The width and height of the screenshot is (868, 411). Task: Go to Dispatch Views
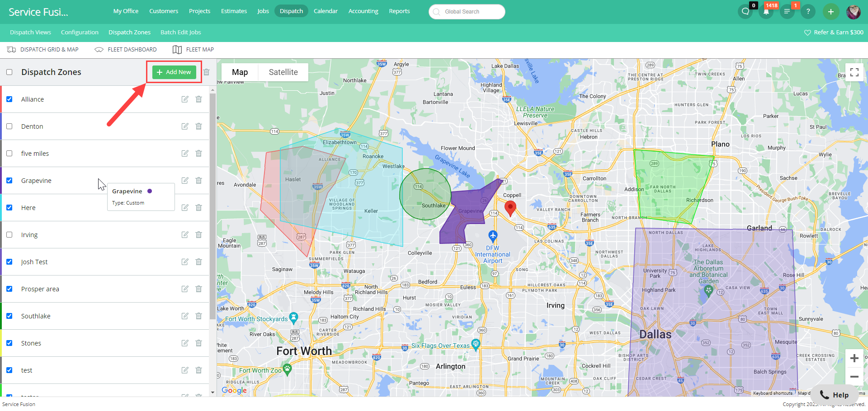(x=30, y=33)
